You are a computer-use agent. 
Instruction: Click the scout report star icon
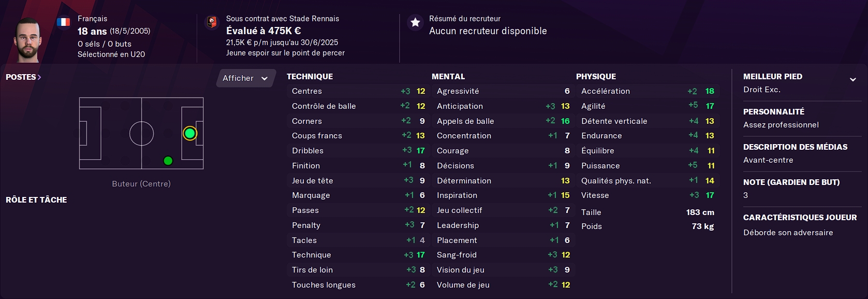coord(415,22)
